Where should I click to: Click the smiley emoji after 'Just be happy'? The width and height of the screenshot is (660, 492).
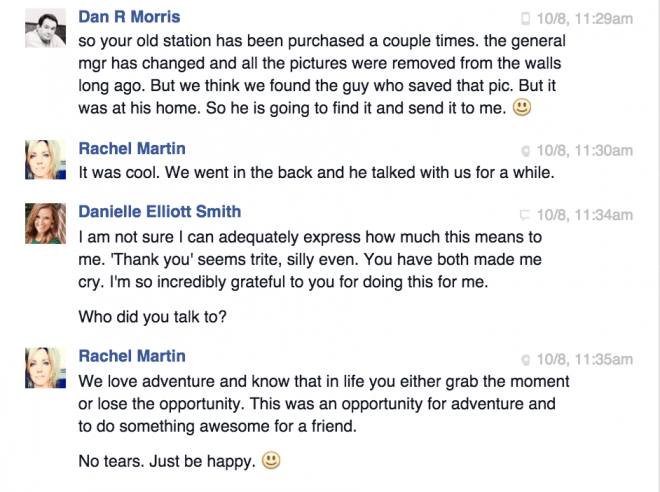[x=271, y=460]
